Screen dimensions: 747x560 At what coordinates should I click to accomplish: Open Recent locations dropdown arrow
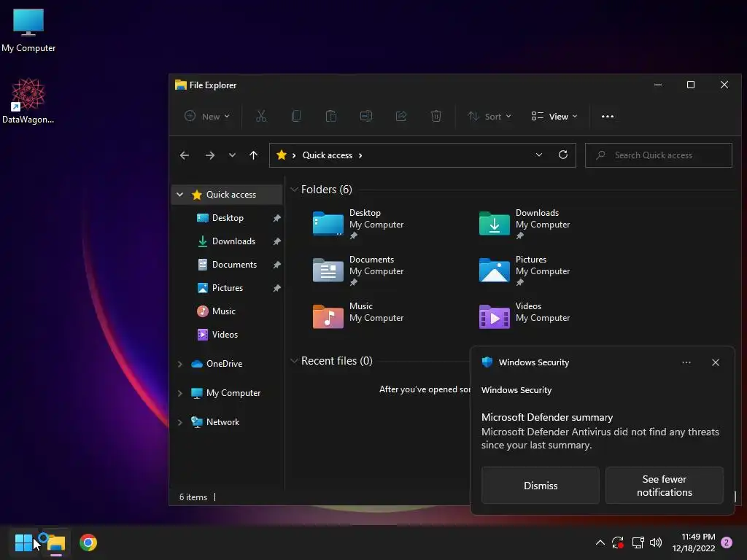(x=232, y=155)
